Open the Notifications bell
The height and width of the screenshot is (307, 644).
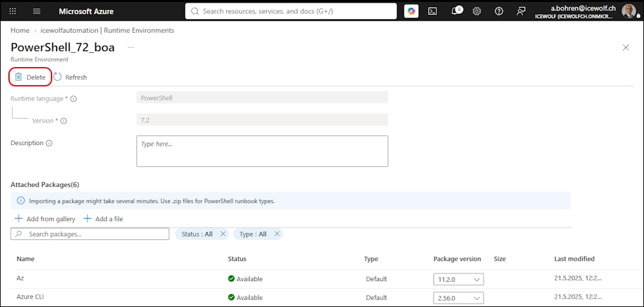pyautogui.click(x=455, y=11)
